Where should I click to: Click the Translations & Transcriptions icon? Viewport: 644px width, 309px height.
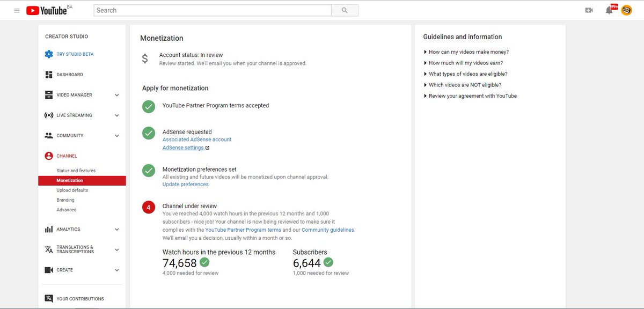[x=49, y=249]
